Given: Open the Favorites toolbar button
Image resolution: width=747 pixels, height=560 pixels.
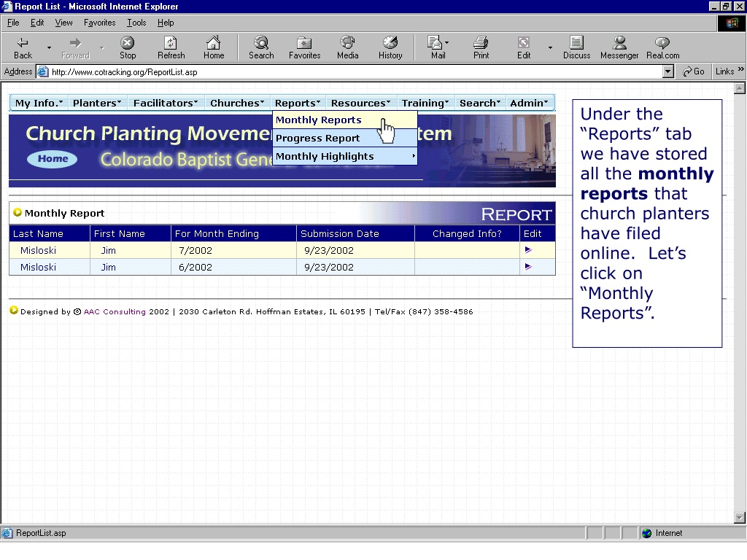Looking at the screenshot, I should point(304,47).
